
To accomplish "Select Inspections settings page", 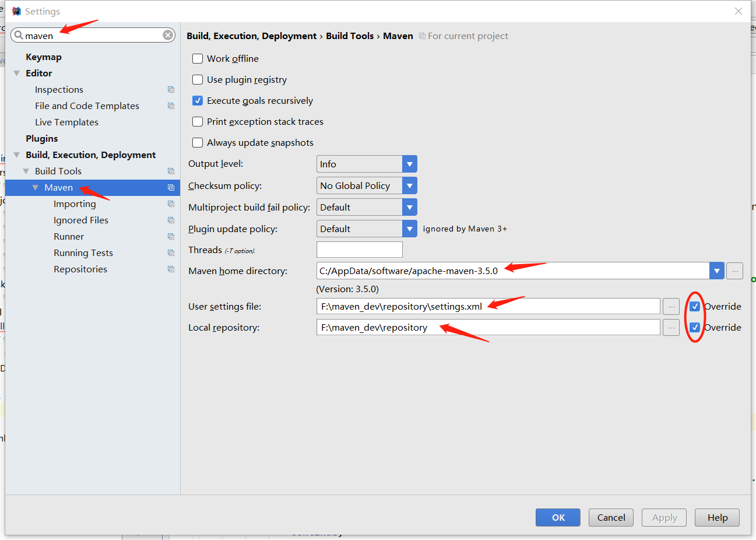I will click(59, 89).
